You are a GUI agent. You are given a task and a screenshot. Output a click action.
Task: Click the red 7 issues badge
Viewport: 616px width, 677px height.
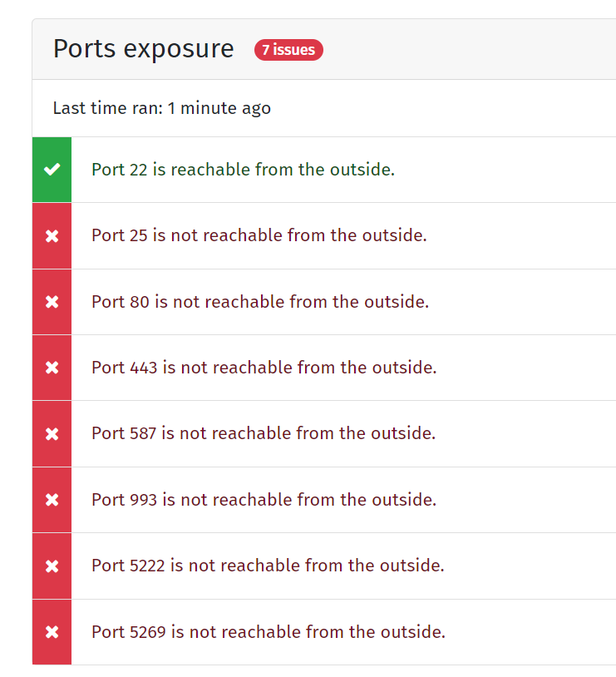click(288, 50)
